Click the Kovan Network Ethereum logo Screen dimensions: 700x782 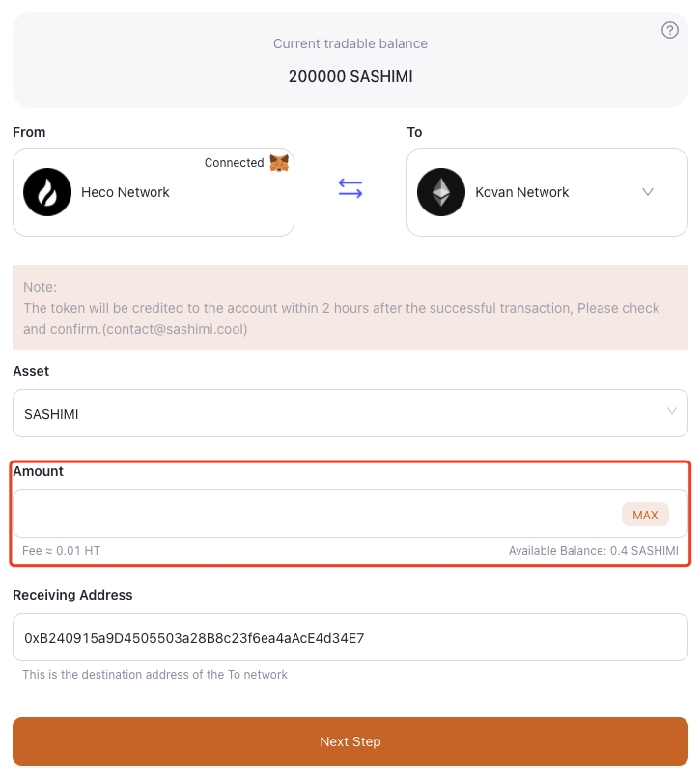click(x=441, y=192)
